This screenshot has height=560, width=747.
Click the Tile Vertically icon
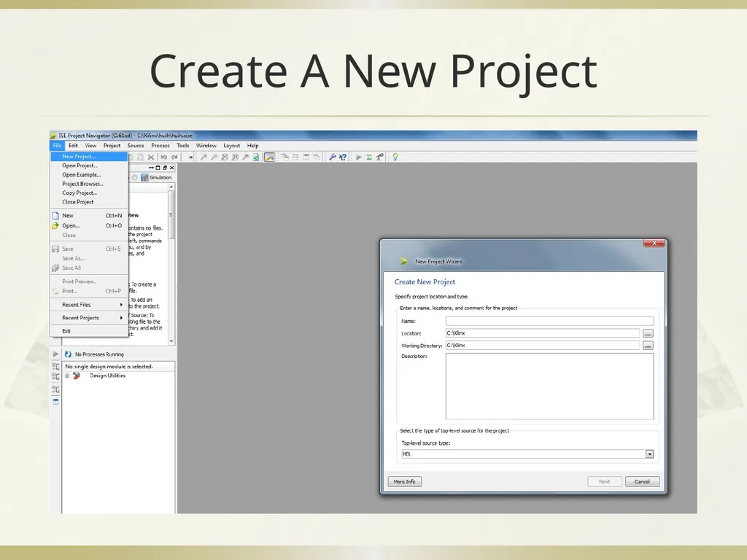(x=306, y=157)
